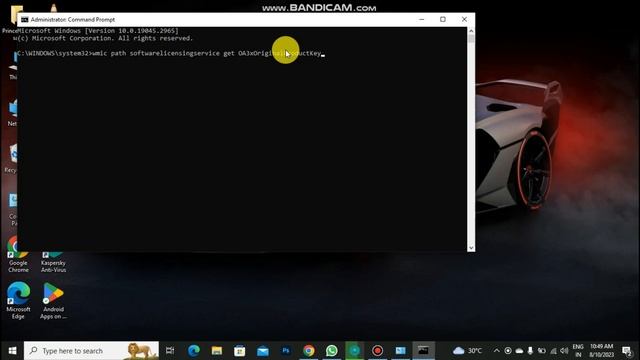Click the Type here to search box
Screen dimensions: 640x360
pos(91,351)
